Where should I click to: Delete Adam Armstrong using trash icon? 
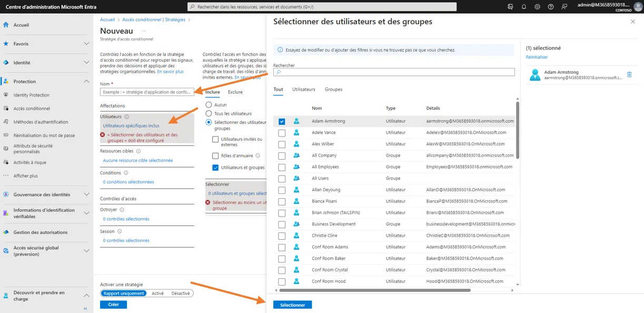pos(629,75)
